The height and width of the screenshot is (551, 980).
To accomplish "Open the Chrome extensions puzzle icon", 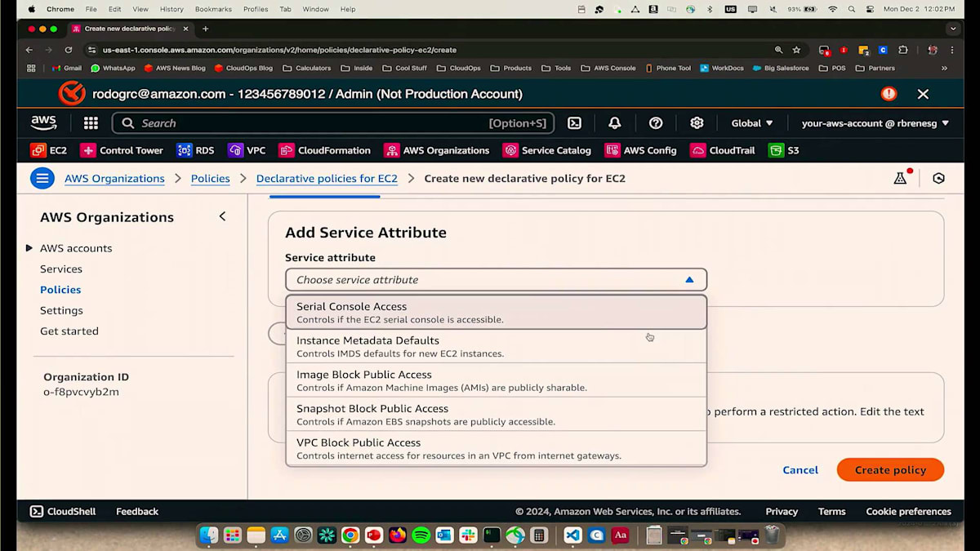I will (x=902, y=50).
